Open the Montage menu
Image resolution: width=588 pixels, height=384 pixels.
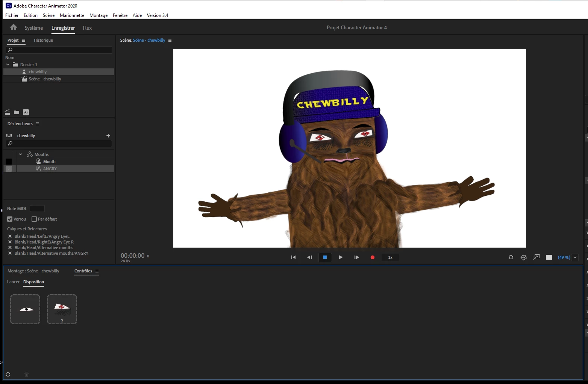tap(99, 15)
